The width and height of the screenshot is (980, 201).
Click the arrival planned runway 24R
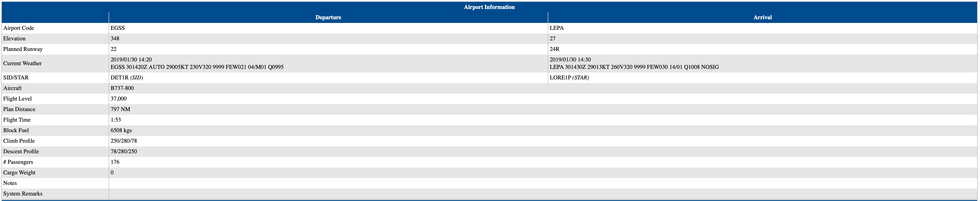(554, 49)
